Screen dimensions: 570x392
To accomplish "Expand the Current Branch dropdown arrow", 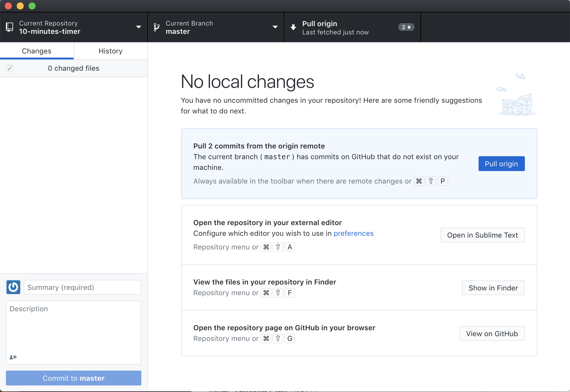I will [275, 27].
